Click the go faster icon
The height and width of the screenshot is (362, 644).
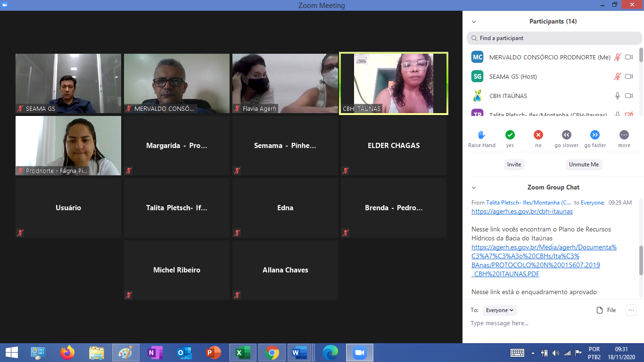[x=595, y=135]
